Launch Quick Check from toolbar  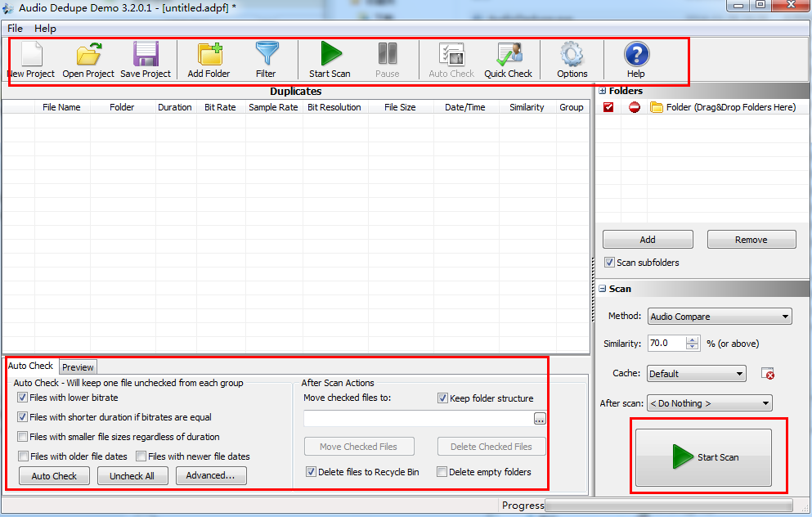tap(509, 60)
